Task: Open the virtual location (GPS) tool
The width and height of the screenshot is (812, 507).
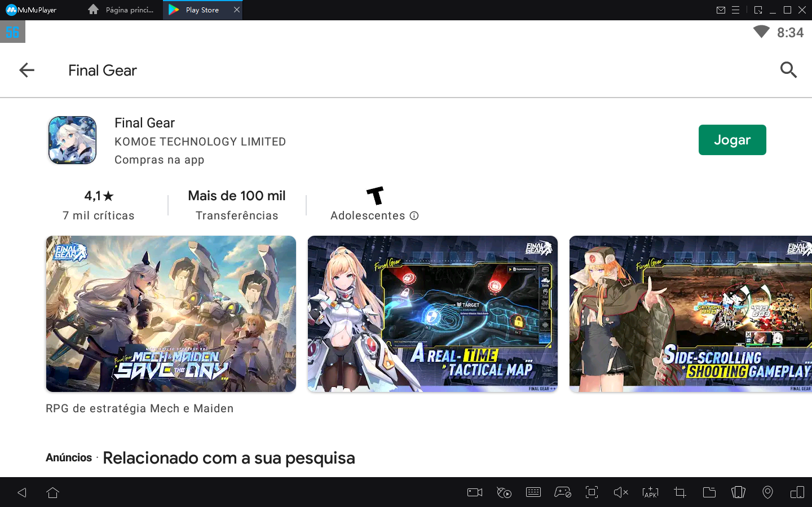Action: (x=767, y=492)
